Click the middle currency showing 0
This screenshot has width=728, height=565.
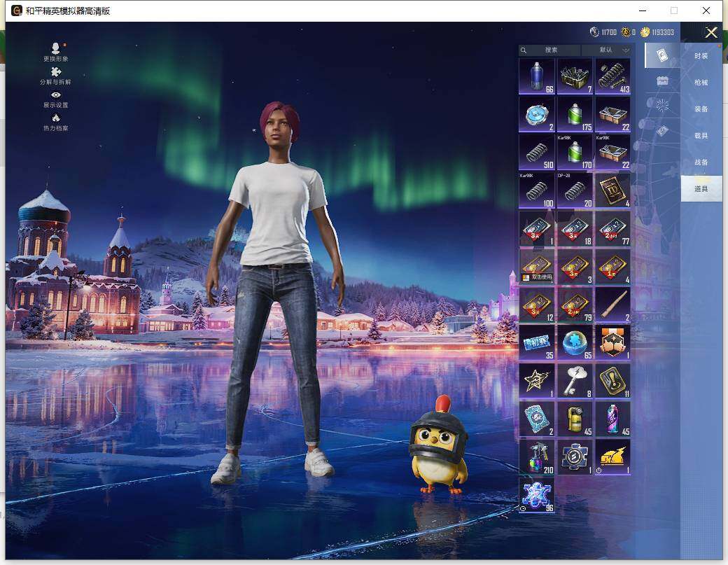pyautogui.click(x=629, y=32)
